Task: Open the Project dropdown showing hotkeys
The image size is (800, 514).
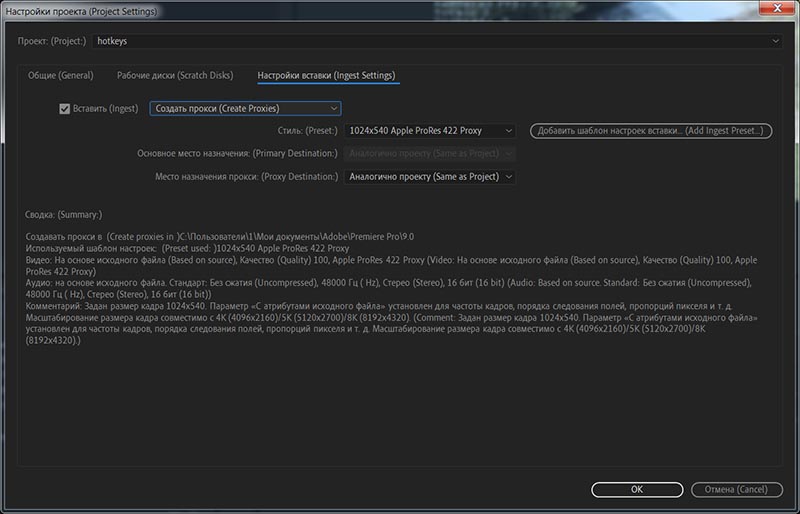Action: coord(436,41)
